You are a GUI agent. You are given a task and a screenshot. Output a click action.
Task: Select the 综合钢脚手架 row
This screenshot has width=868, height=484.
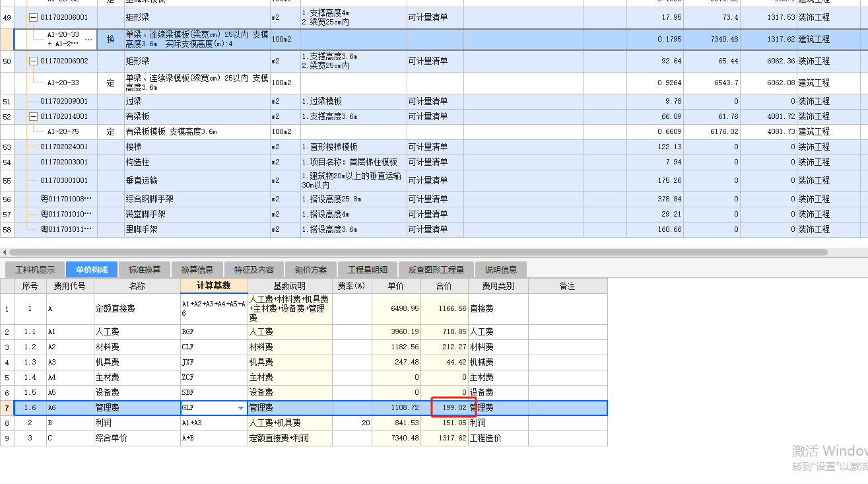tap(434, 199)
